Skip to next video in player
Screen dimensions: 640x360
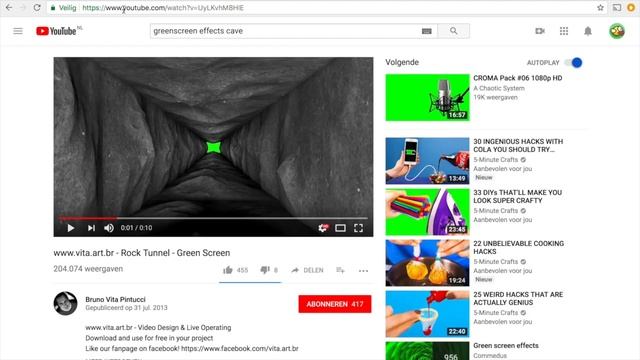(91, 228)
